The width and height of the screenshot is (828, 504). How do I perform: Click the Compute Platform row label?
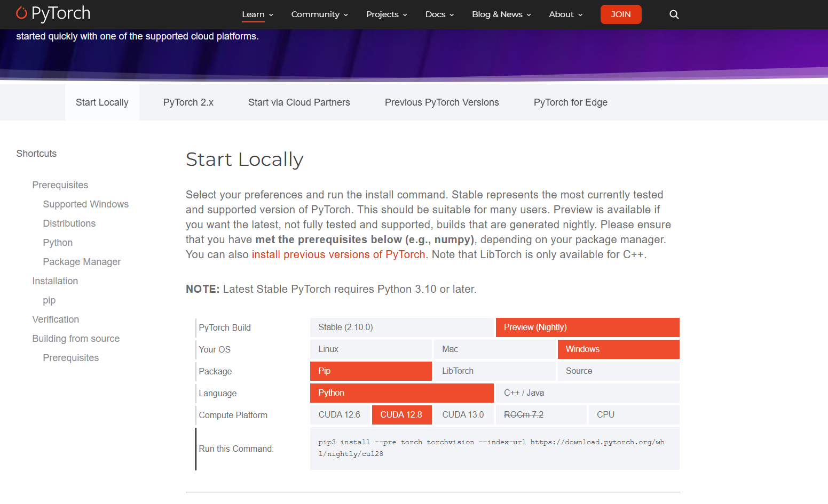pyautogui.click(x=233, y=415)
